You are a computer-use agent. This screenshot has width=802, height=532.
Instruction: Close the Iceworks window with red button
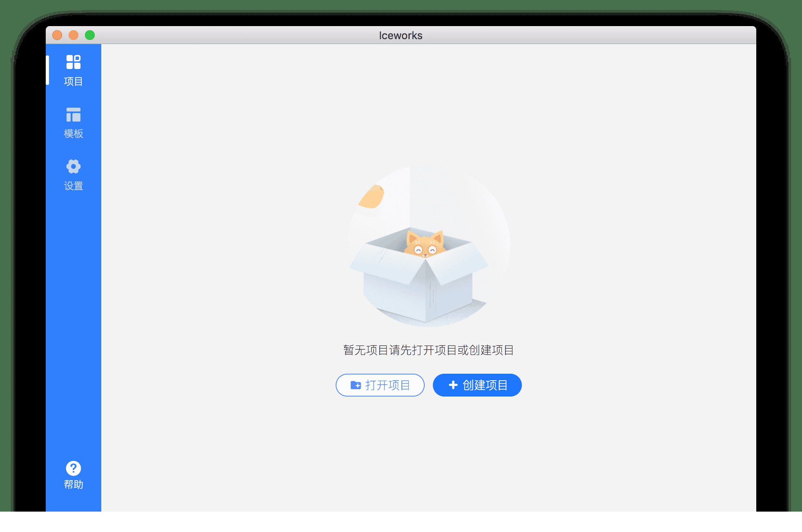[57, 35]
